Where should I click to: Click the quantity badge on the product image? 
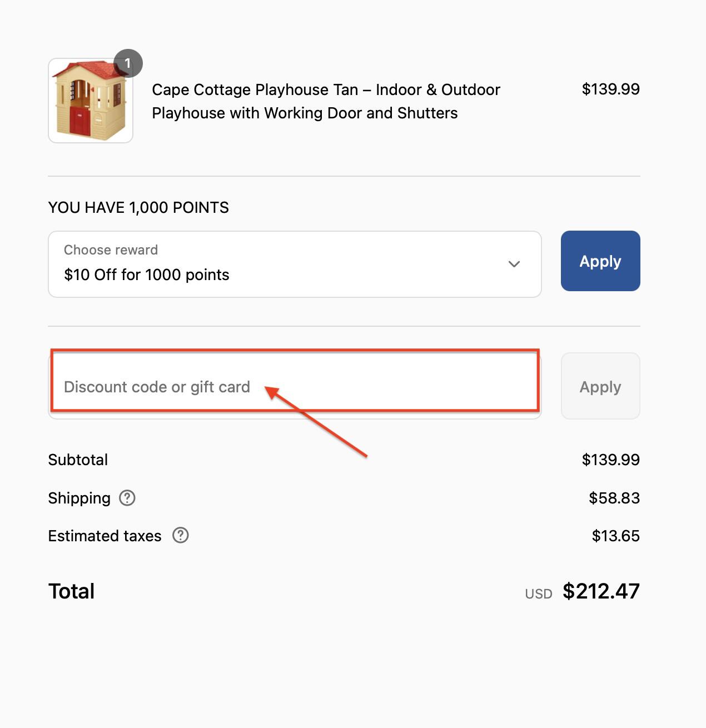click(x=128, y=63)
